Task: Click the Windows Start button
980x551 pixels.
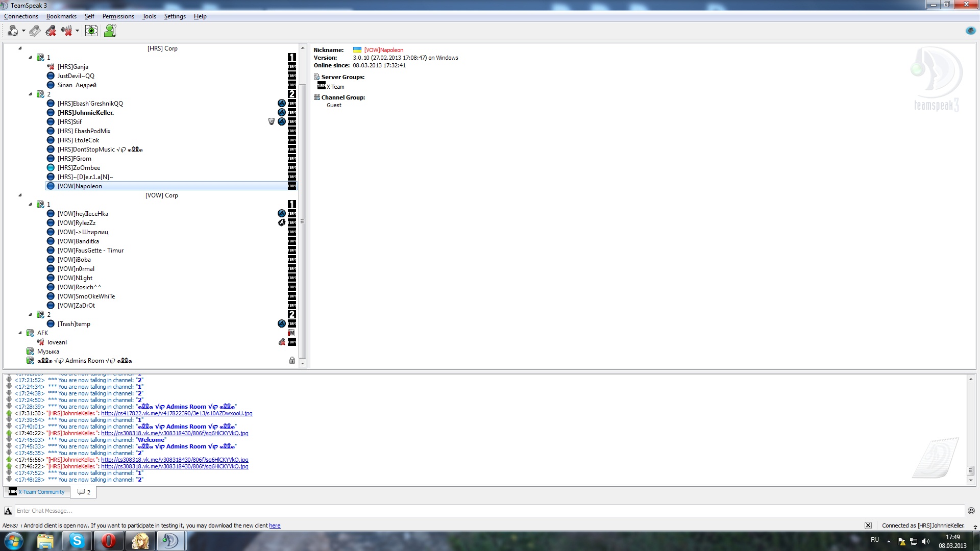Action: point(14,541)
